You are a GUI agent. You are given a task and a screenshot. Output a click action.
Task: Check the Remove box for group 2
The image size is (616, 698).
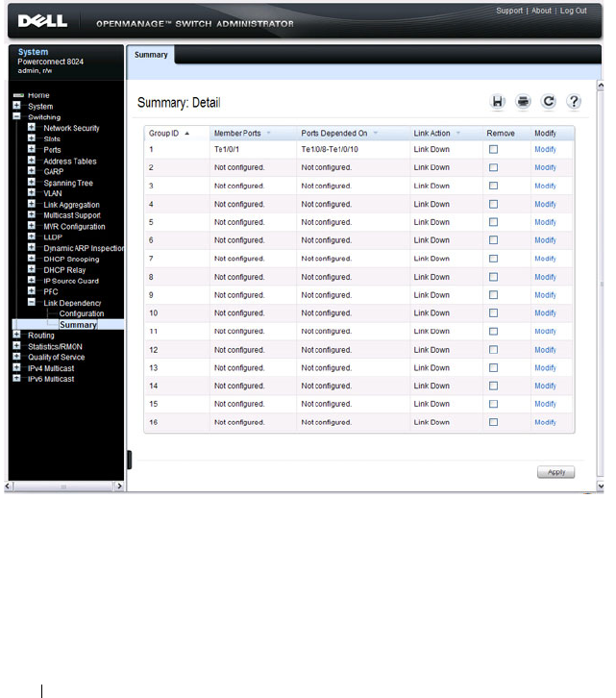point(493,168)
